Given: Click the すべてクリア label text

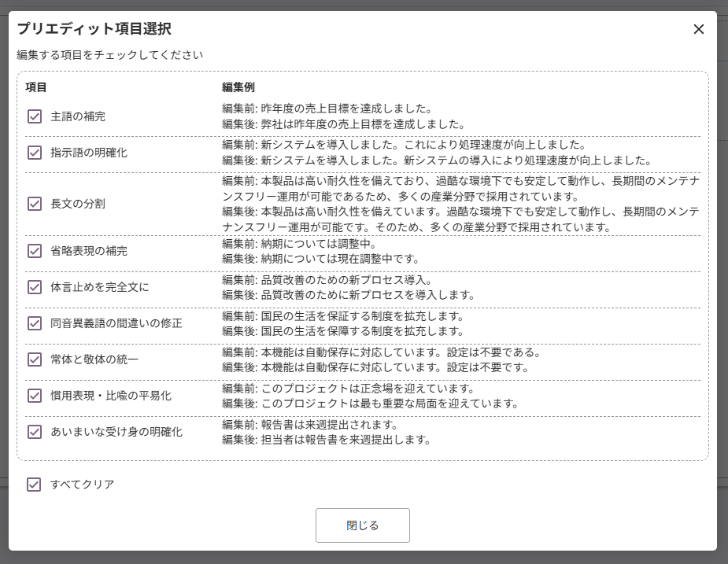Looking at the screenshot, I should pos(82,485).
